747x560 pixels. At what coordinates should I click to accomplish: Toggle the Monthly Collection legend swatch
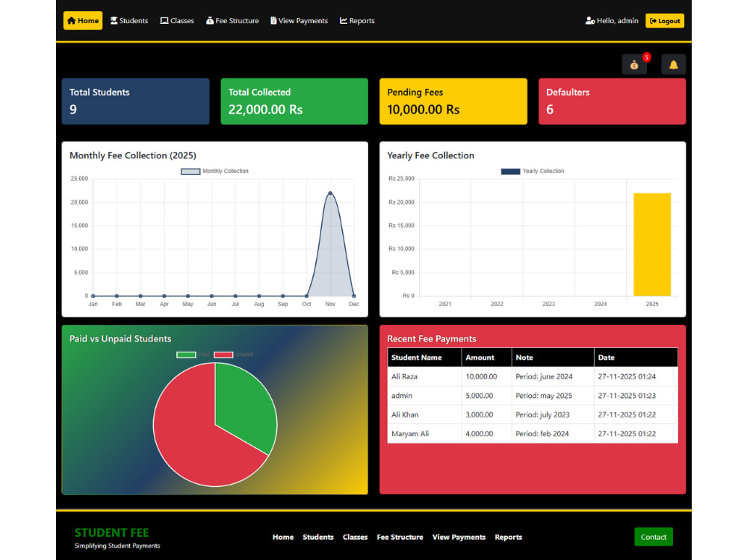point(190,172)
